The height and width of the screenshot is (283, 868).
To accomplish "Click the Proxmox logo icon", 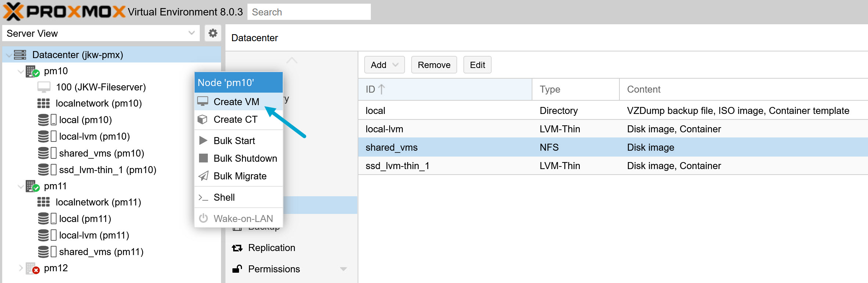I will [13, 12].
